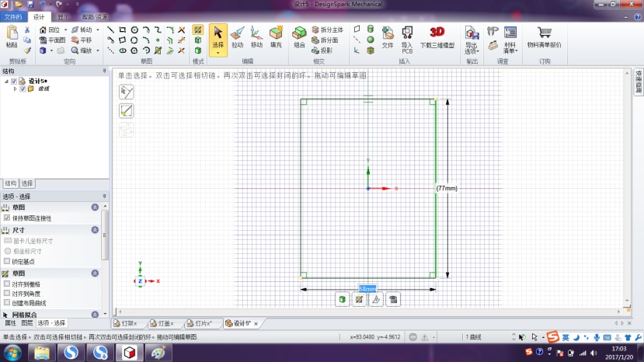Image resolution: width=644 pixels, height=362 pixels.
Task: Click the Import PCB icon
Action: (407, 40)
